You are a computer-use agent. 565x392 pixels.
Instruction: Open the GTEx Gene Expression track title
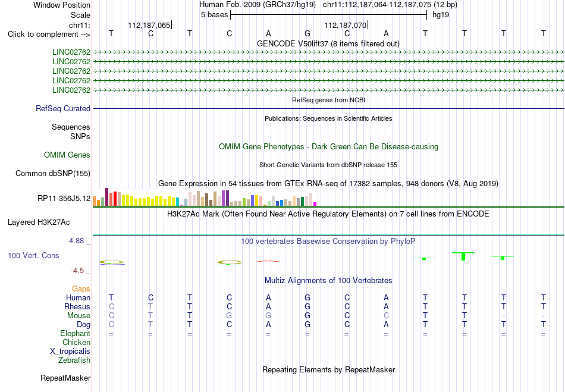(328, 183)
